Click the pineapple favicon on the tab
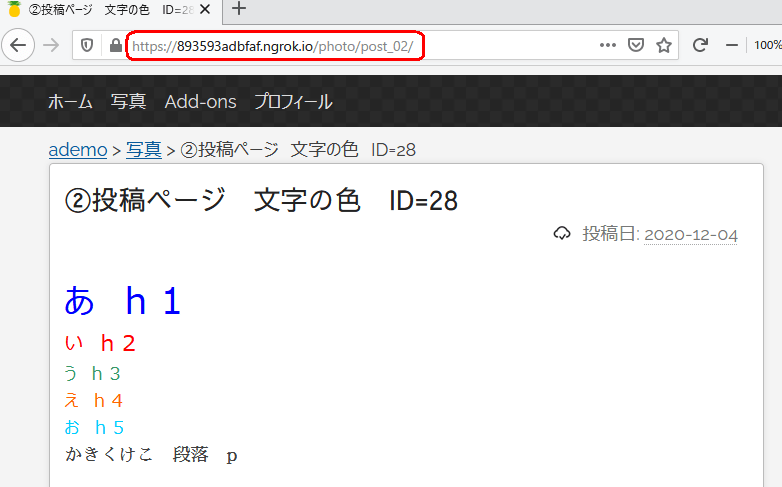 (14, 9)
